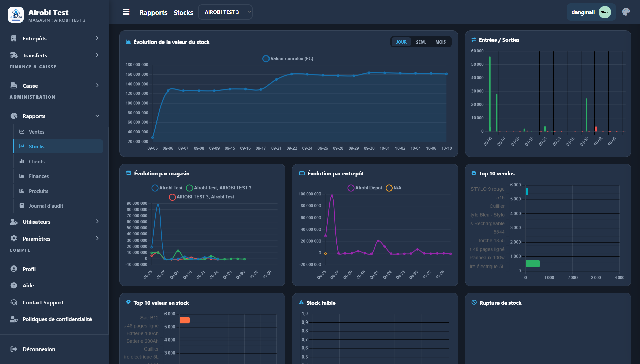Click the Paramètres gear icon
640x364 pixels.
coord(14,239)
